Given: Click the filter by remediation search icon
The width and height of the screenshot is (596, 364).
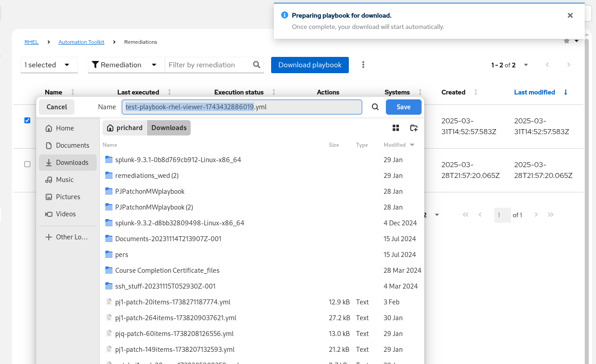Looking at the screenshot, I should coord(257,65).
